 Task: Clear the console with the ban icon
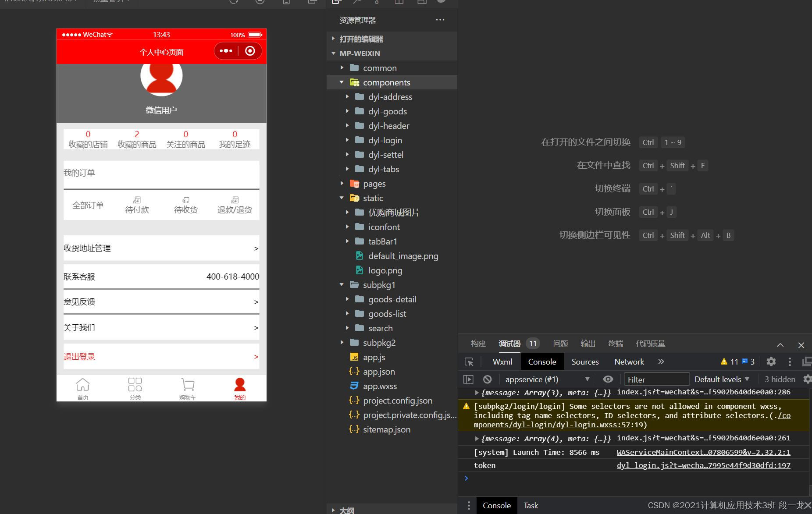pyautogui.click(x=487, y=379)
